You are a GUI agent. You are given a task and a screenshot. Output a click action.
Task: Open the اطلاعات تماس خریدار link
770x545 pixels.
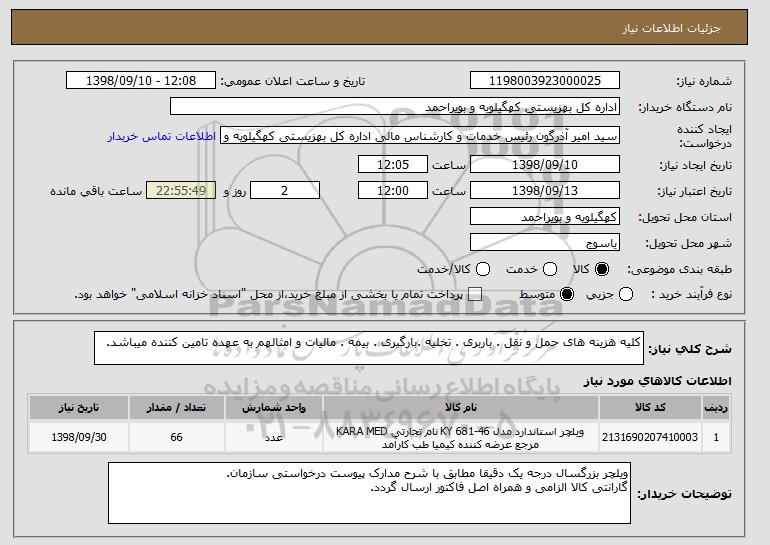click(162, 136)
